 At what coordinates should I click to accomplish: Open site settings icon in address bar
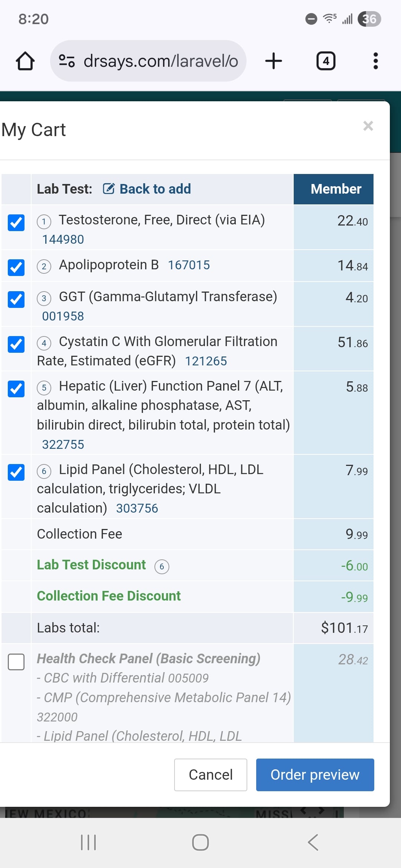[x=67, y=61]
